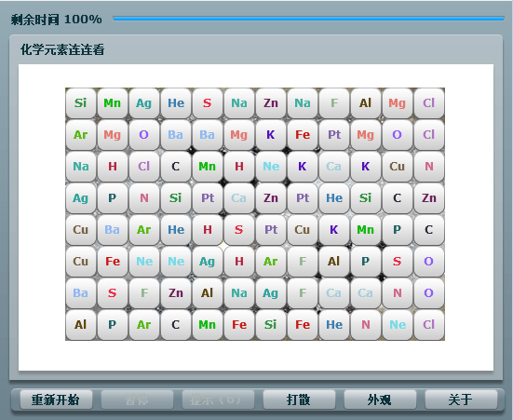Select the Ag tile between Ne and H
The height and width of the screenshot is (420, 513).
(x=207, y=262)
